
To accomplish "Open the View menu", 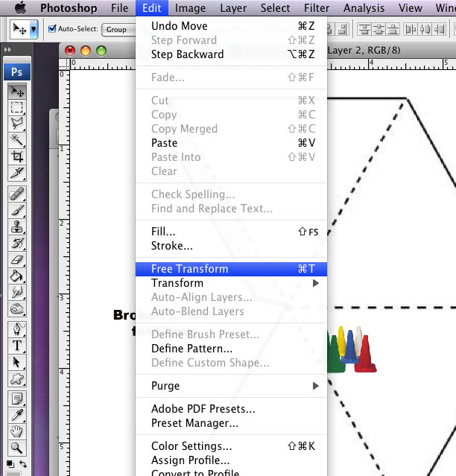I will (410, 8).
